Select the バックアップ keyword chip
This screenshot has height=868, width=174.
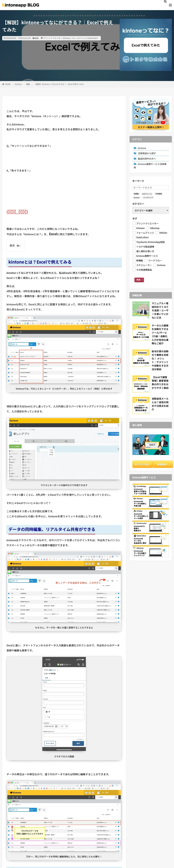148,198
